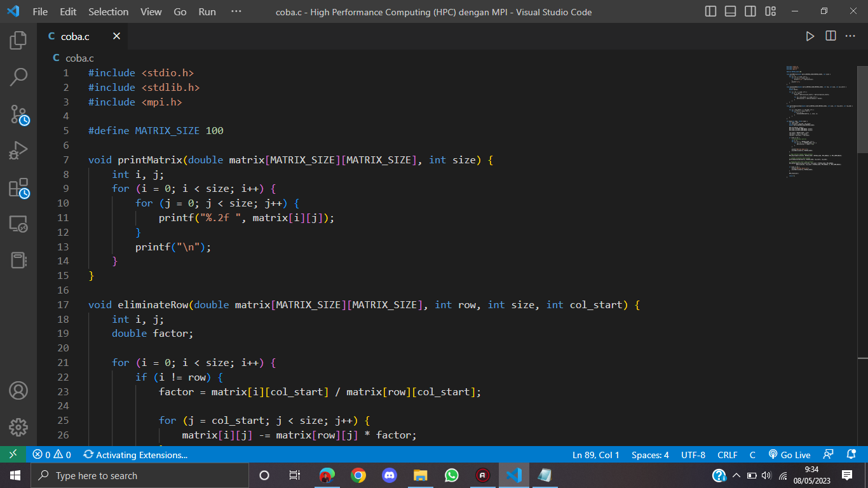Click the feedback icon in status bar
Image resolution: width=868 pixels, height=488 pixels.
pyautogui.click(x=828, y=455)
